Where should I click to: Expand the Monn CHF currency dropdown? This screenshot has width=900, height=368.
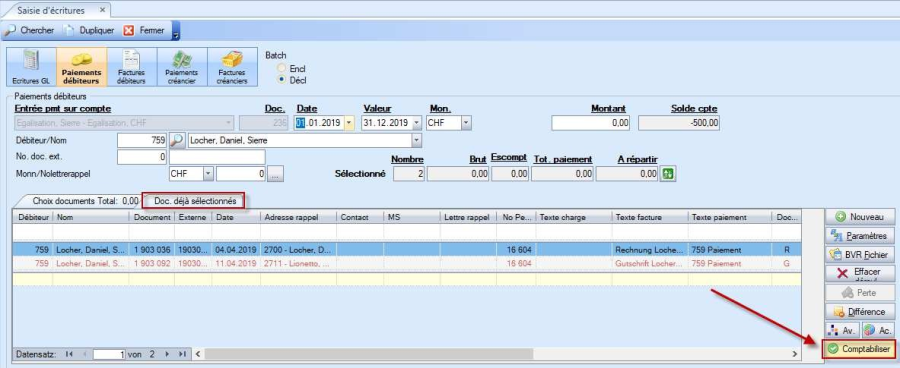click(208, 174)
